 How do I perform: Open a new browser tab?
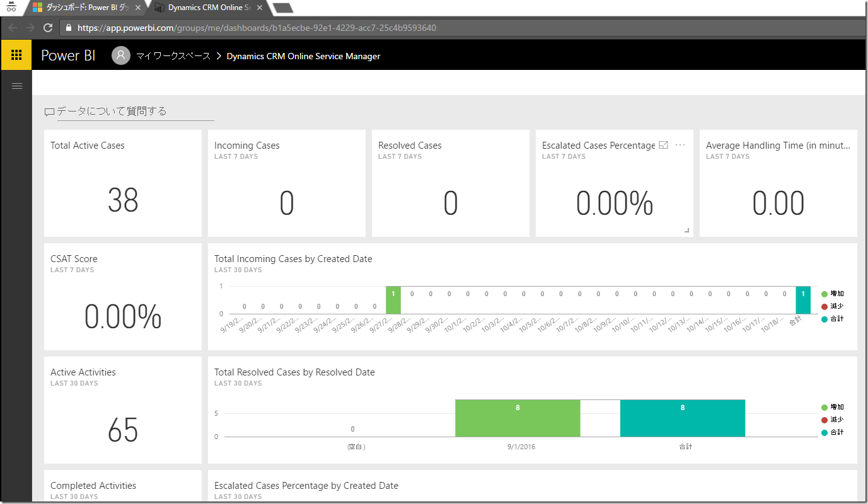coord(283,9)
